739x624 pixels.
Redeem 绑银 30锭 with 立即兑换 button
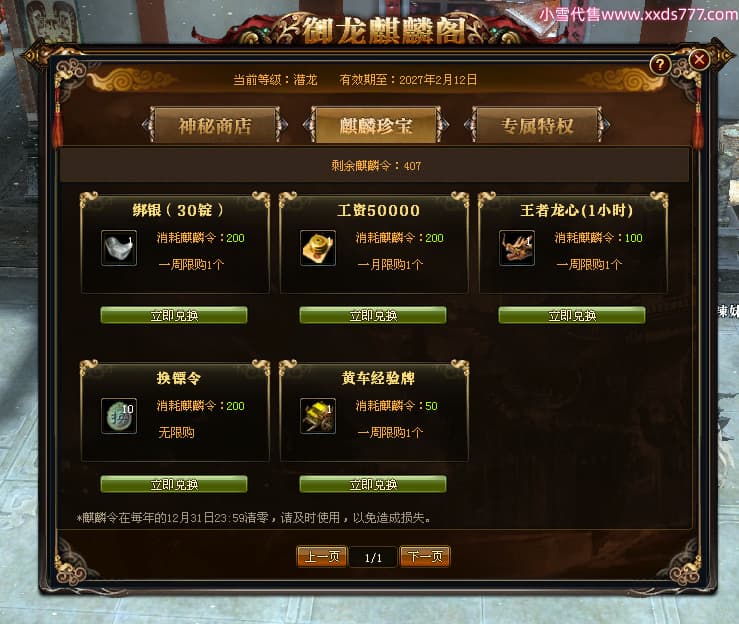(x=174, y=315)
